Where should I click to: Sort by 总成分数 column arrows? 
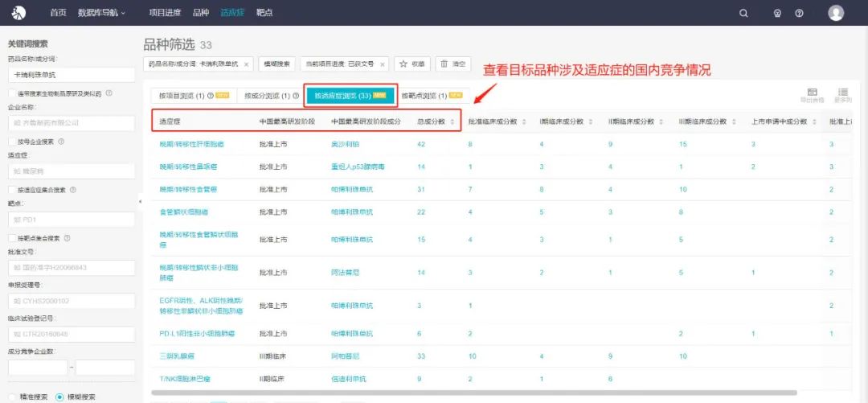coord(452,121)
